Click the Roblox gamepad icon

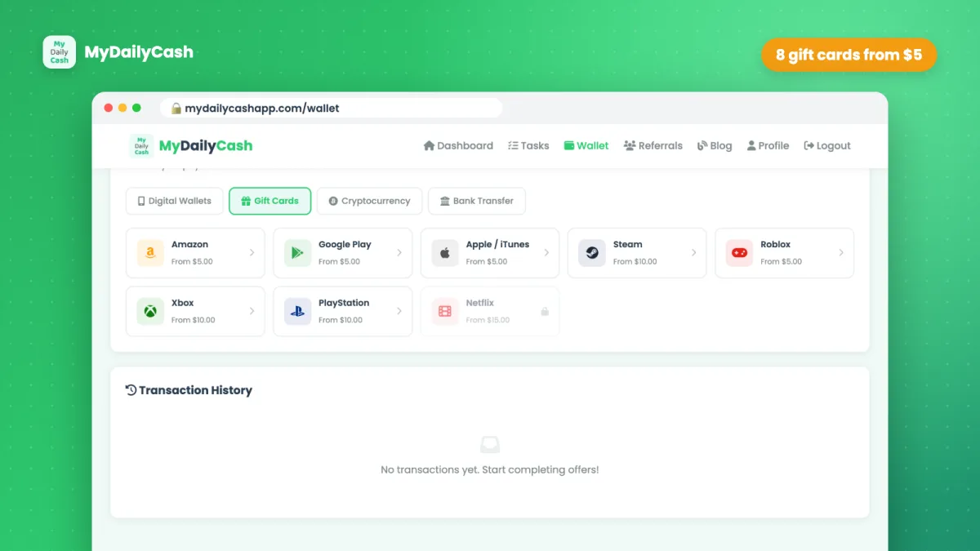(739, 253)
